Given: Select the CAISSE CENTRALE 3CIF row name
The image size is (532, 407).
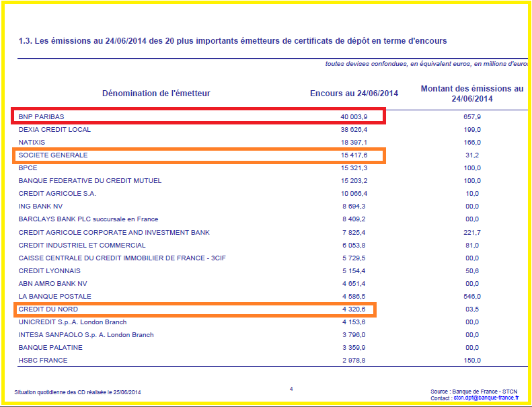Looking at the screenshot, I should click(x=122, y=258).
